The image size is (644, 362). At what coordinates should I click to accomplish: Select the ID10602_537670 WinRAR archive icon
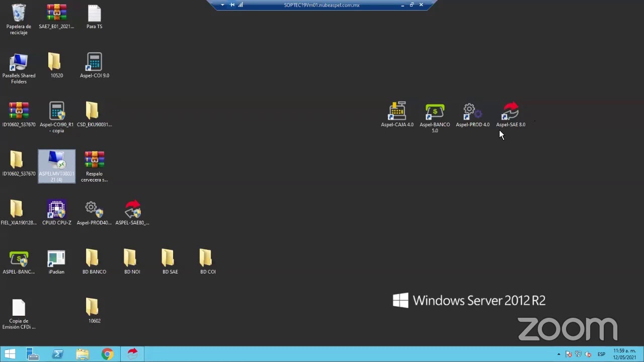(x=19, y=114)
